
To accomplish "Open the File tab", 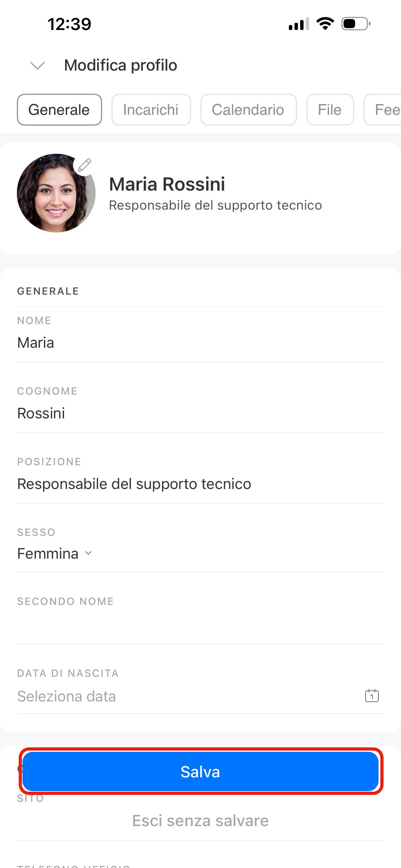I will click(330, 110).
